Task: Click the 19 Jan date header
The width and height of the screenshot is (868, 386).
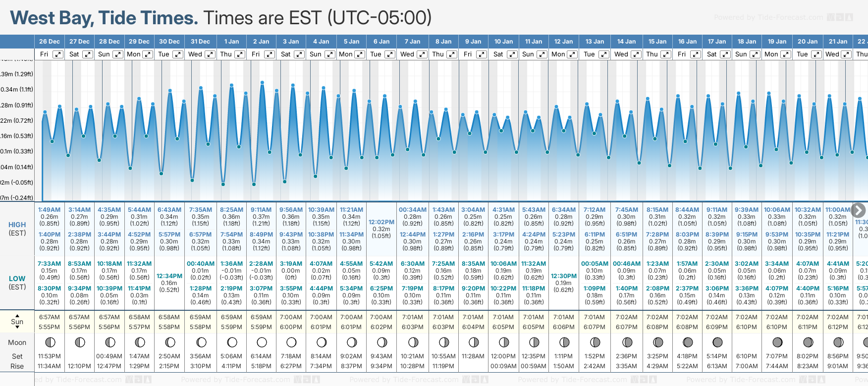Action: [777, 42]
